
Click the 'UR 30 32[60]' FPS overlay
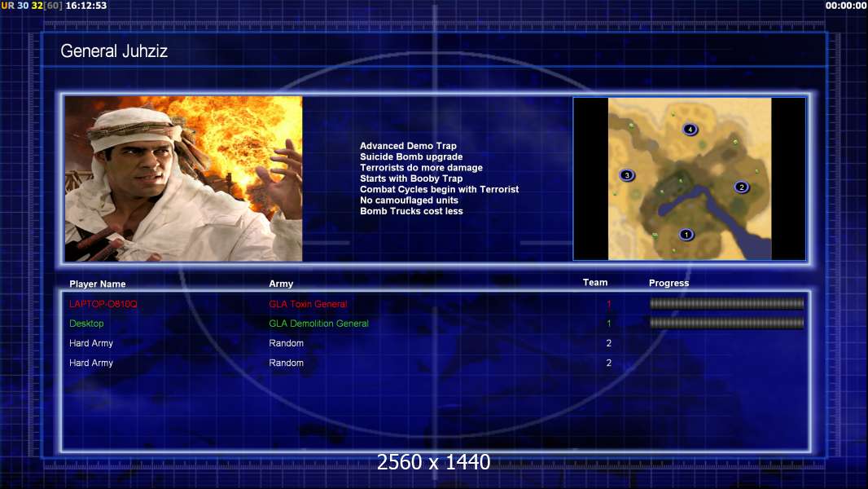[32, 6]
